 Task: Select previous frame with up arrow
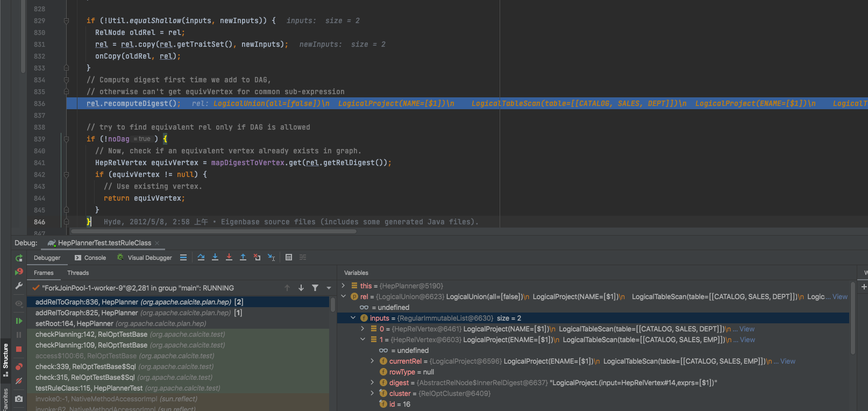coord(287,288)
